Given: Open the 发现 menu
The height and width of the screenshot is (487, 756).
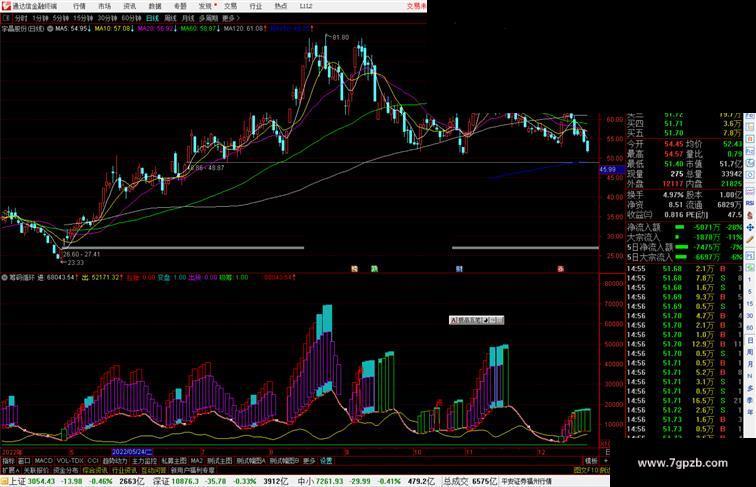Looking at the screenshot, I should (x=205, y=6).
